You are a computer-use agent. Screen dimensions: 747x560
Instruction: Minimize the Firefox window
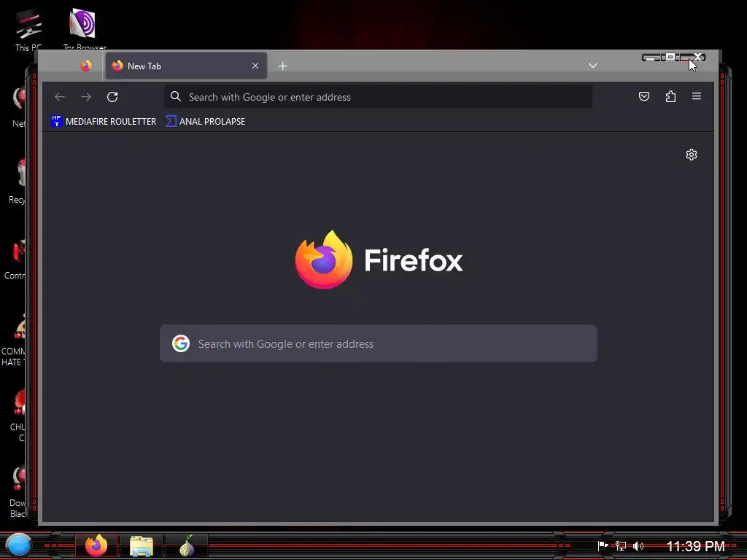(651, 58)
